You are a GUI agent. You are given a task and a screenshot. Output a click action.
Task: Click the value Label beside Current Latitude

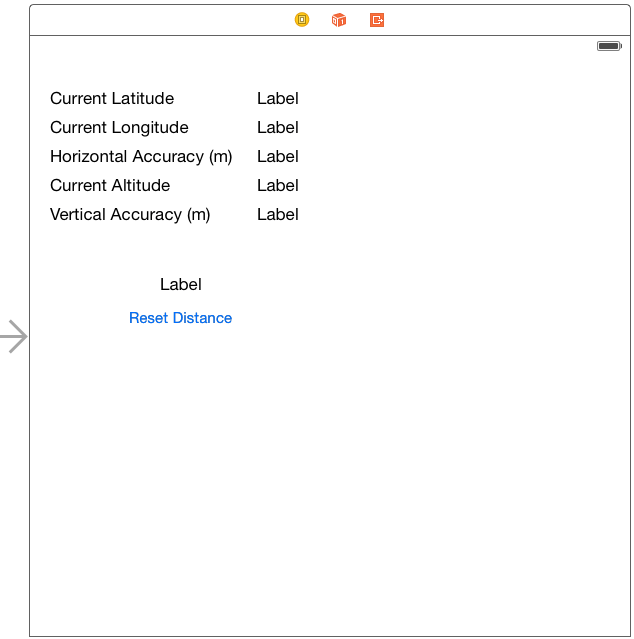click(278, 99)
